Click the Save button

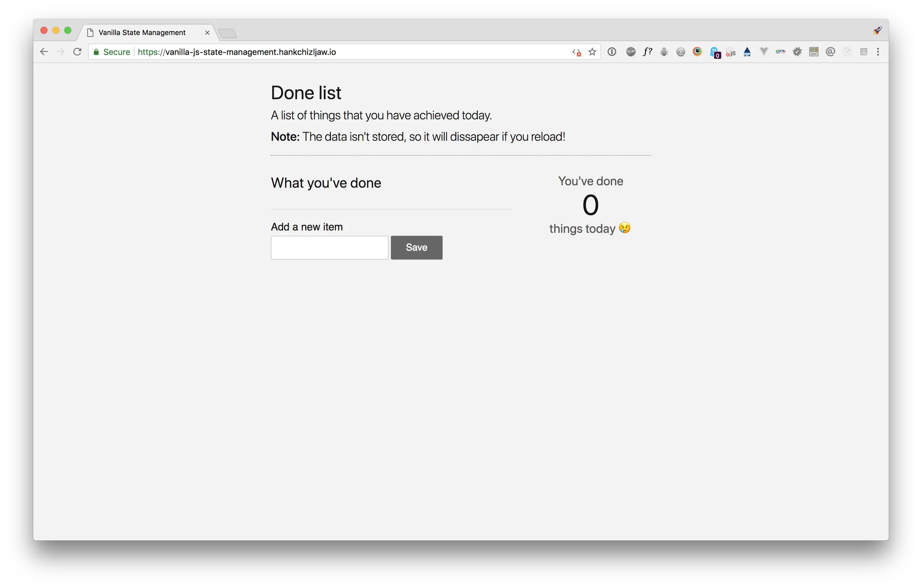[416, 247]
